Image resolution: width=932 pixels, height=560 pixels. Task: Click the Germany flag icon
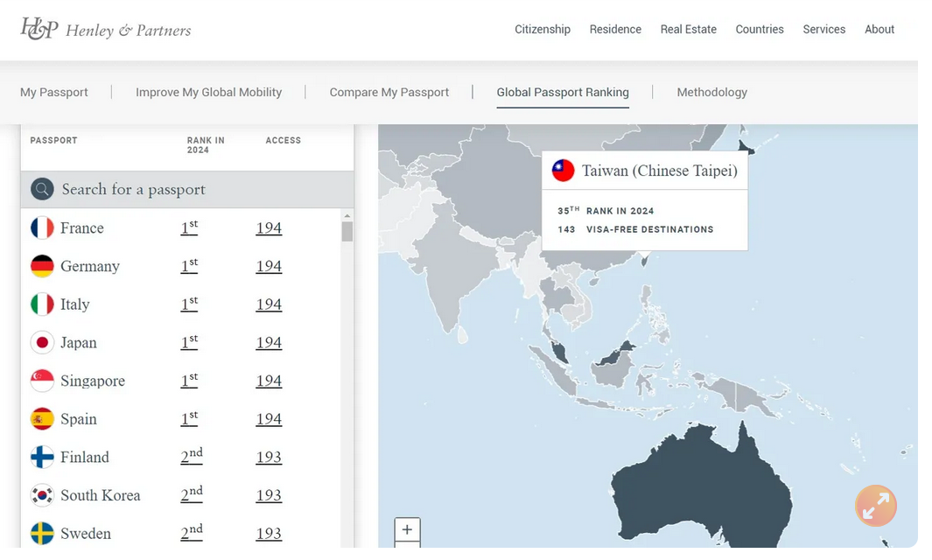click(42, 266)
